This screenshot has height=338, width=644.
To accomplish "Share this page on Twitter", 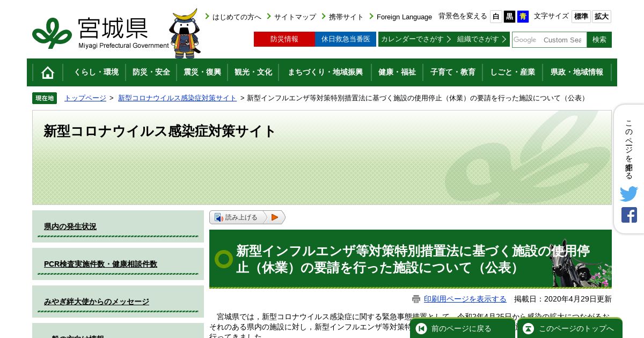I will [x=629, y=194].
